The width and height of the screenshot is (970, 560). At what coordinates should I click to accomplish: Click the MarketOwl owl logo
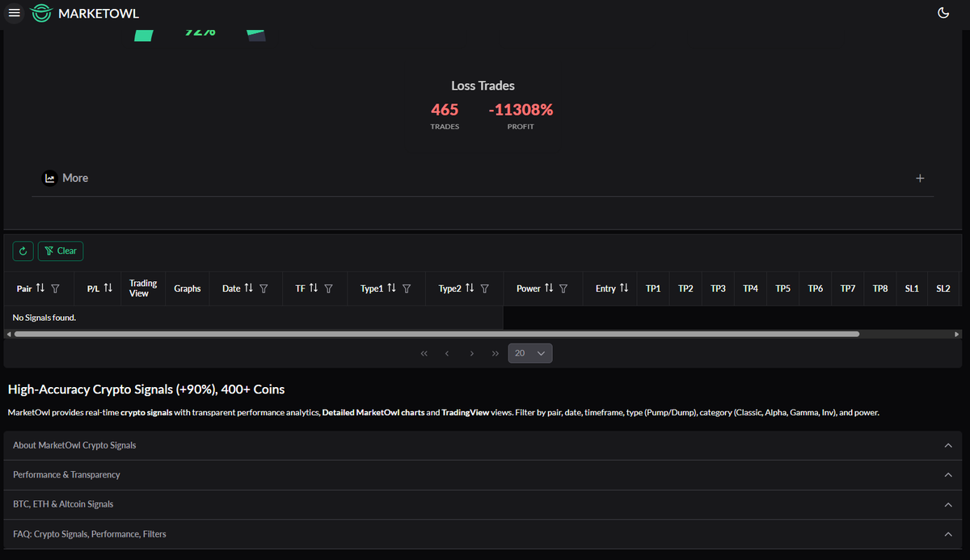click(x=40, y=13)
